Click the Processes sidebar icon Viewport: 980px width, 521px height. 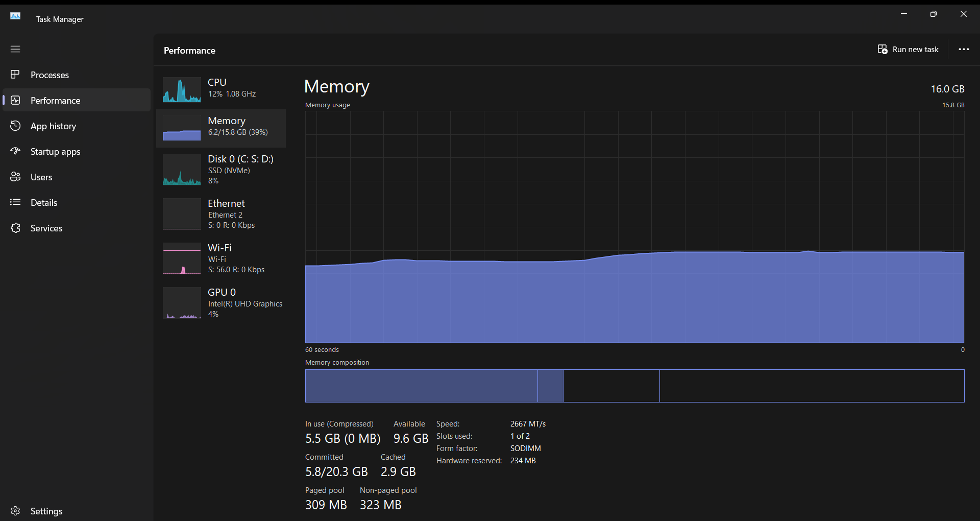tap(15, 75)
